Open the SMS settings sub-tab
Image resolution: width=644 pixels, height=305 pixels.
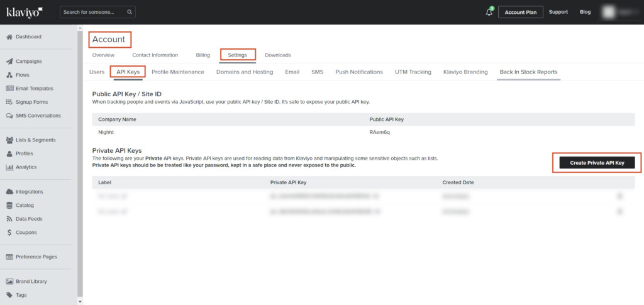pyautogui.click(x=317, y=72)
